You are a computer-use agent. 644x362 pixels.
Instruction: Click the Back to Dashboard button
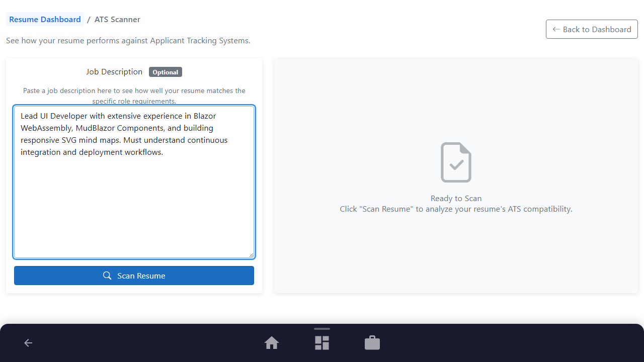coord(592,29)
